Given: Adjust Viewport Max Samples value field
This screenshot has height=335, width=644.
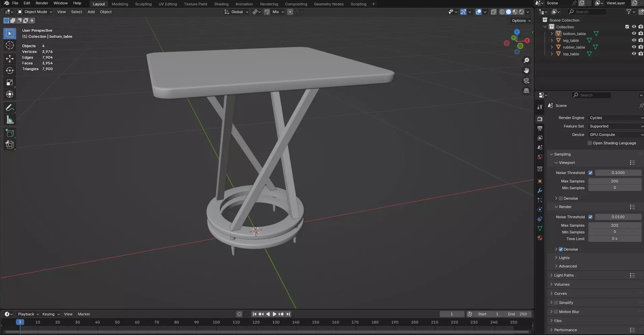Looking at the screenshot, I should [x=615, y=181].
